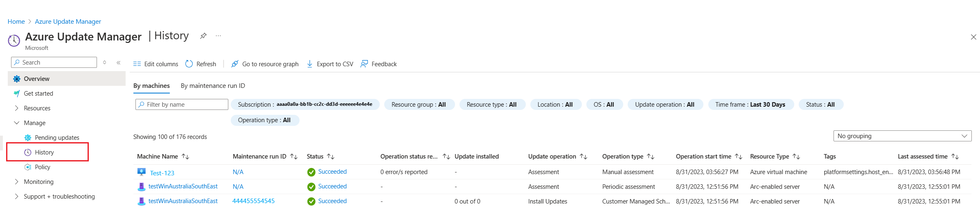980x208 pixels.
Task: Open maintenance run ID 444455554545 link
Action: 253,201
